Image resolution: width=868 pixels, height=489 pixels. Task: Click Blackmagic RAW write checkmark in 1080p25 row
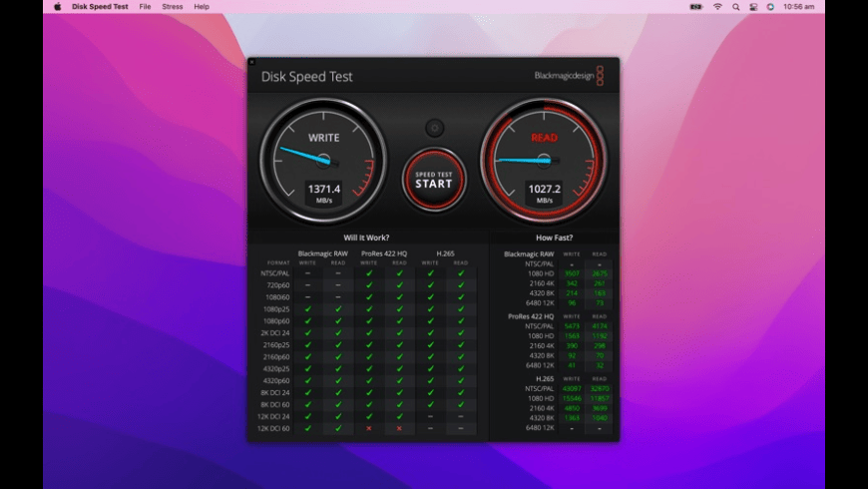point(307,309)
